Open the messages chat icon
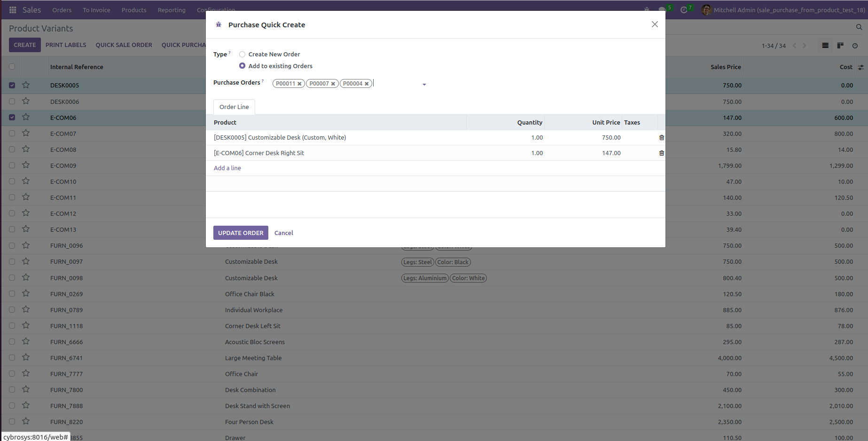The image size is (868, 441). click(662, 10)
